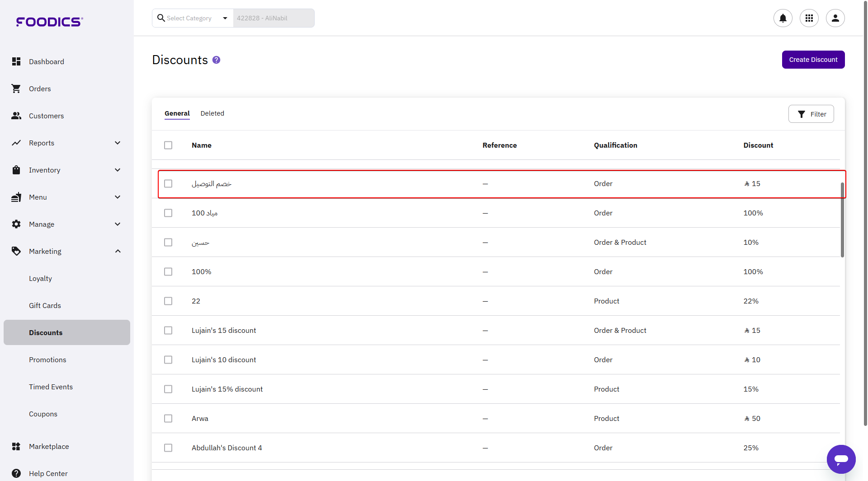
Task: Check the box for Lujain's 15 discount
Action: (x=168, y=330)
